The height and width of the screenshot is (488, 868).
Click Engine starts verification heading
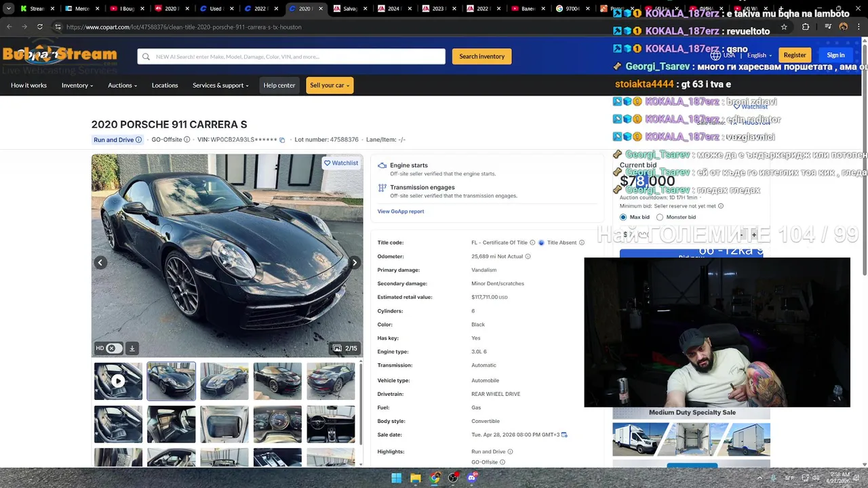[409, 165]
